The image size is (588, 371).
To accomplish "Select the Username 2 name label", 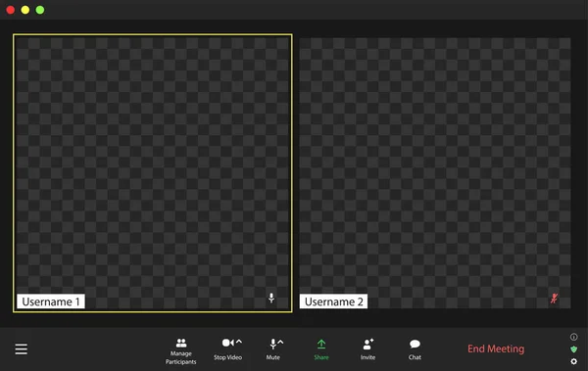I will click(x=333, y=301).
